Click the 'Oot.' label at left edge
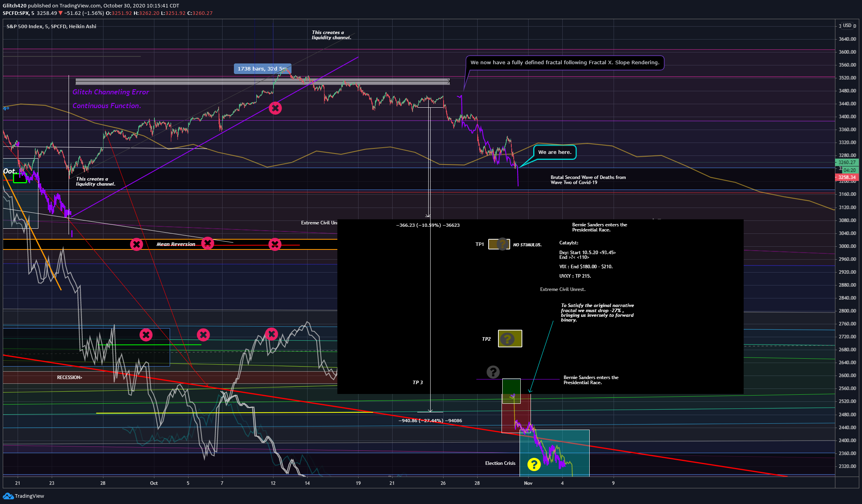Viewport: 862px width, 504px height. (x=10, y=171)
